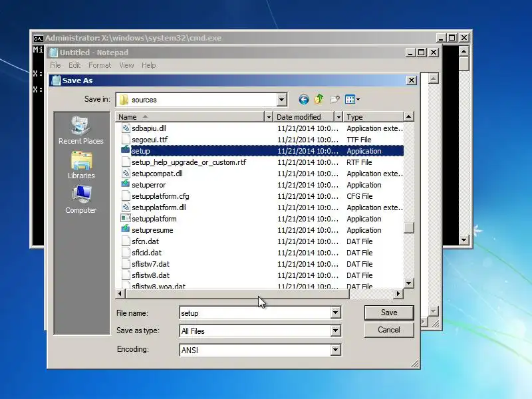532x399 pixels.
Task: Select the sflcid.dat file icon
Action: pyautogui.click(x=126, y=253)
